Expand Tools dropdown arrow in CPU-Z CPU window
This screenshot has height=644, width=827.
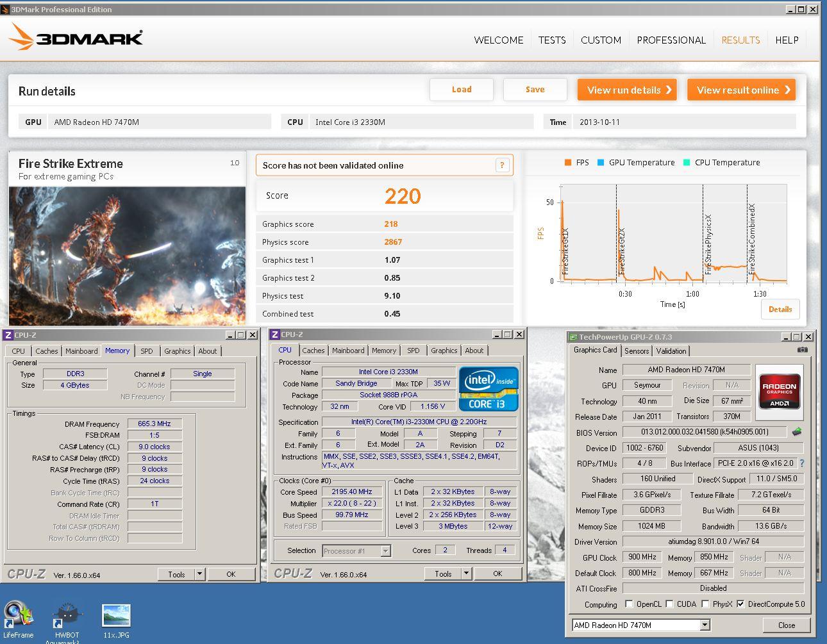(x=466, y=574)
